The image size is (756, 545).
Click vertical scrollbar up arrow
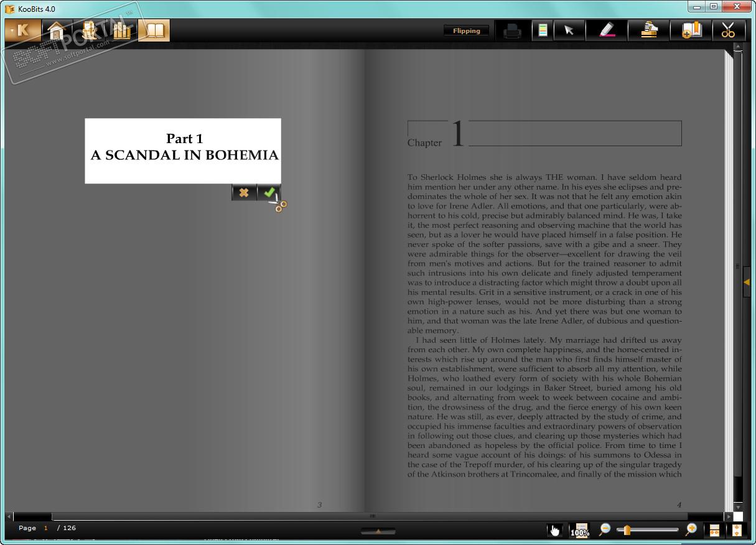coord(738,47)
